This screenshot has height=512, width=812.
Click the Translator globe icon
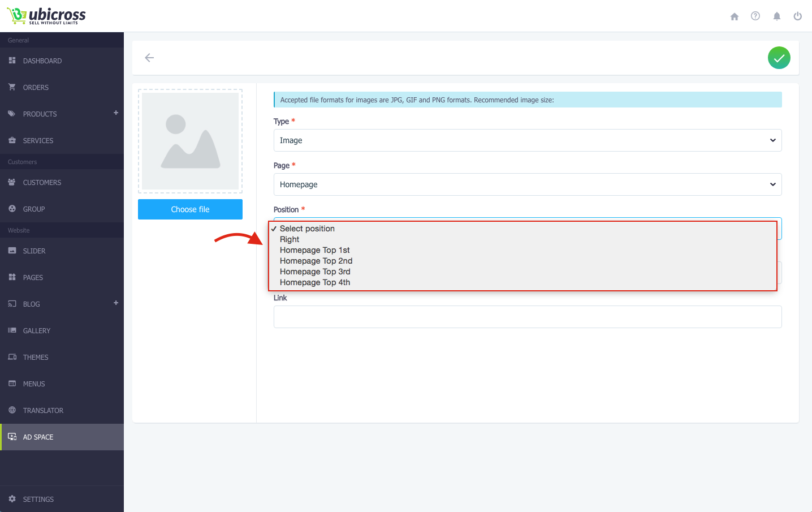[x=12, y=410]
